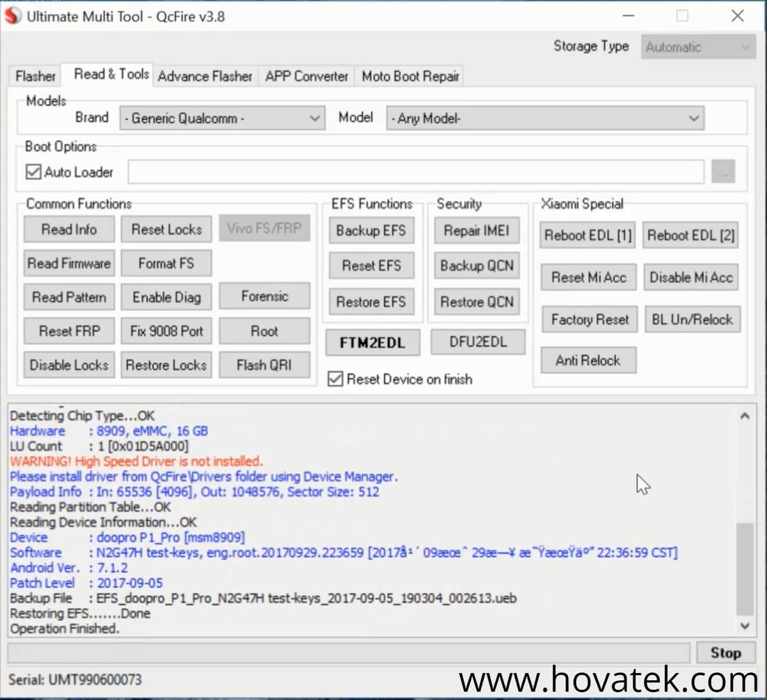Click the Backup File log line

(263, 598)
